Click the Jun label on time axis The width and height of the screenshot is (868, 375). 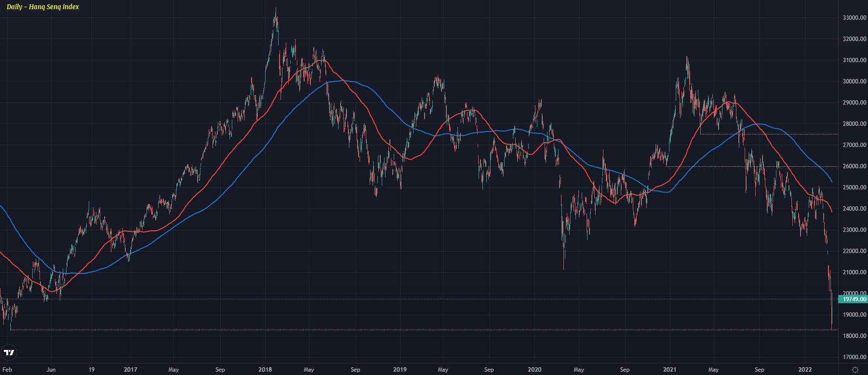point(51,370)
